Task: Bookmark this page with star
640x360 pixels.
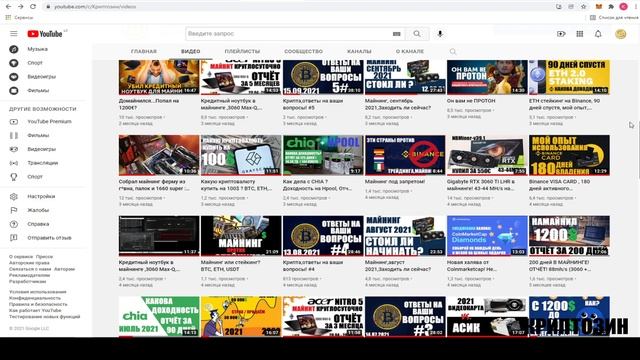Action: click(x=584, y=7)
